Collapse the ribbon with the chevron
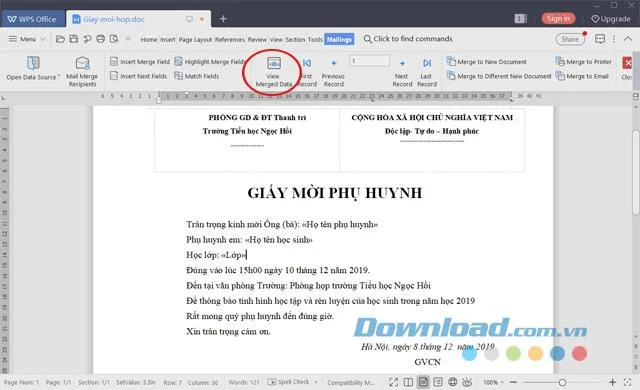The width and height of the screenshot is (640, 390). click(x=628, y=39)
